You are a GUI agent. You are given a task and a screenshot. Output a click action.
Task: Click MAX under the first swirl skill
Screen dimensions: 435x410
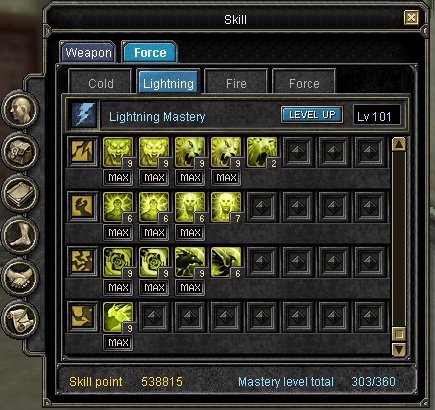point(118,287)
